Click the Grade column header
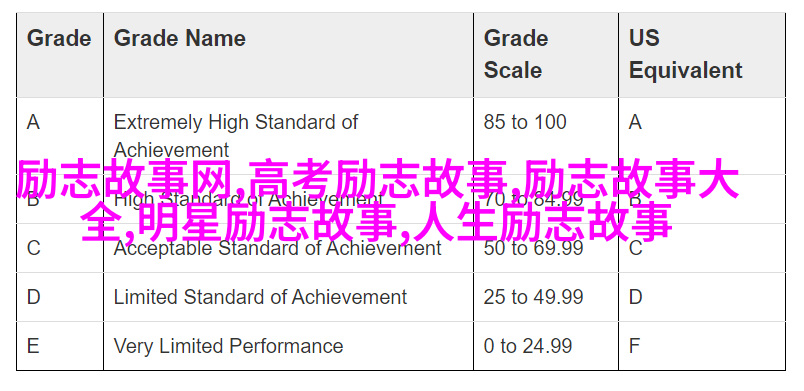 59,55
